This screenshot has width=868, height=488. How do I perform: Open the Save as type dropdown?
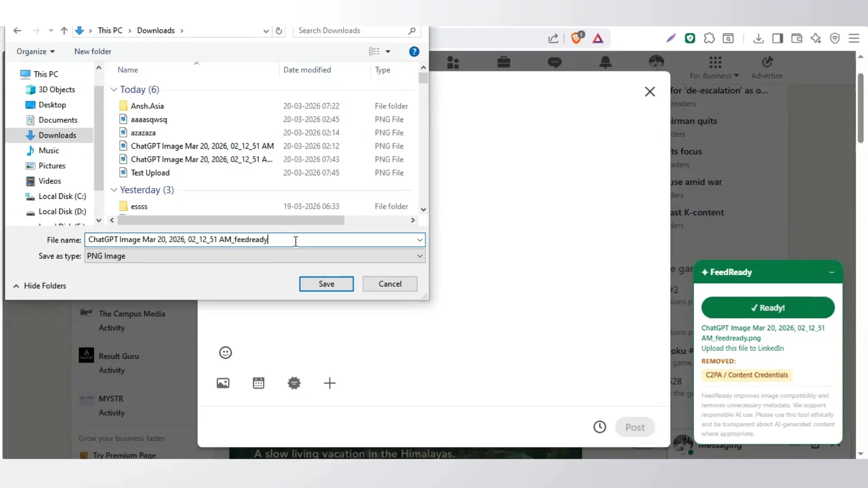tap(420, 256)
